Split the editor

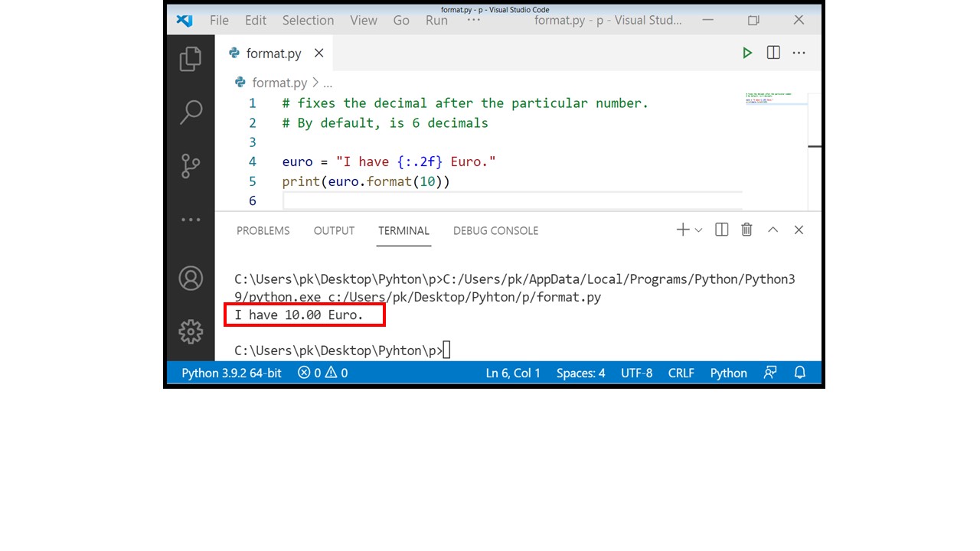point(773,52)
